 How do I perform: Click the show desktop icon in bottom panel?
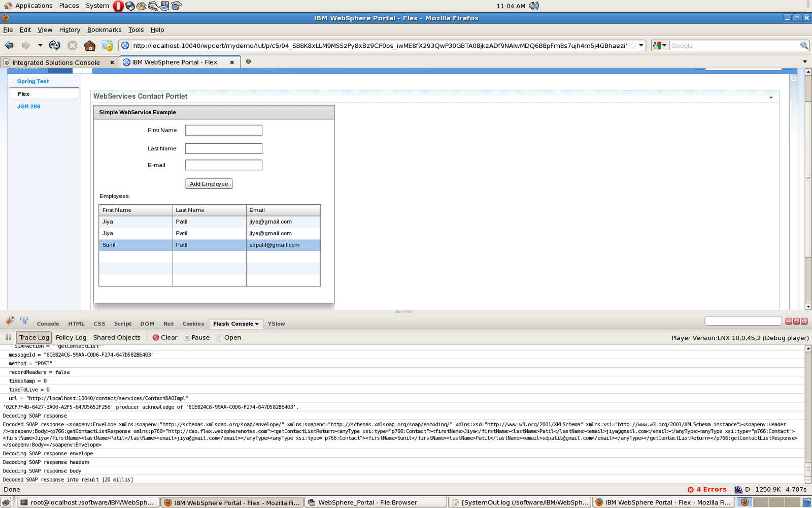[6, 502]
